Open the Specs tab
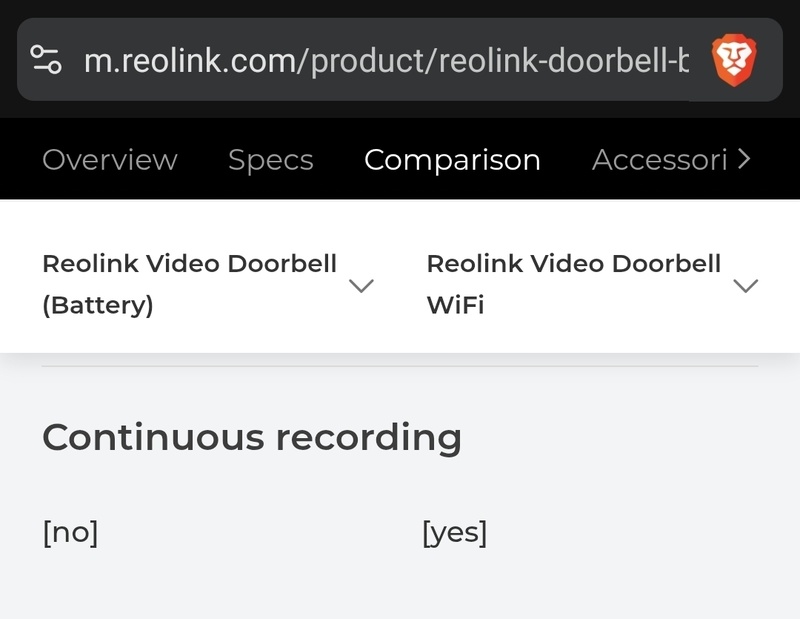Screen dimensions: 800x619 tap(270, 160)
